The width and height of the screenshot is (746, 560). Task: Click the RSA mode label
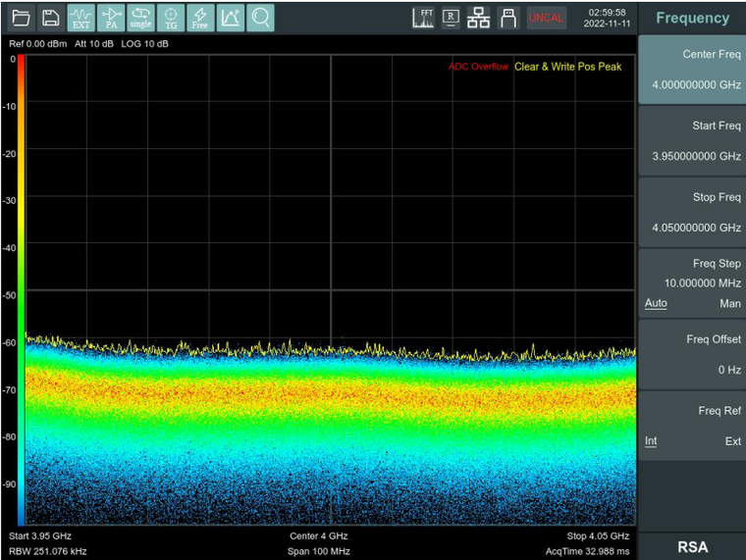click(692, 547)
